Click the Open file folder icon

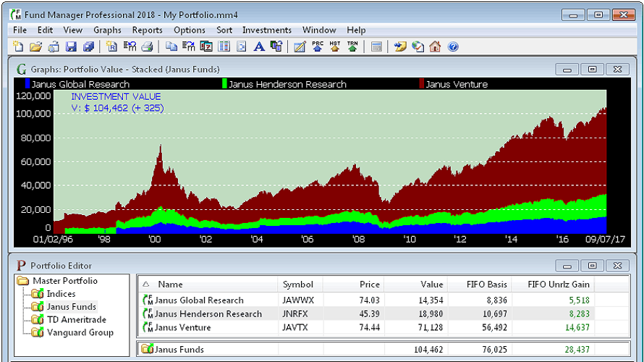point(35,47)
